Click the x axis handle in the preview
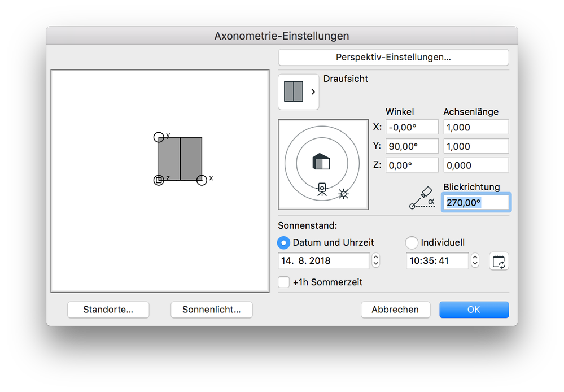564x392 pixels. click(202, 180)
